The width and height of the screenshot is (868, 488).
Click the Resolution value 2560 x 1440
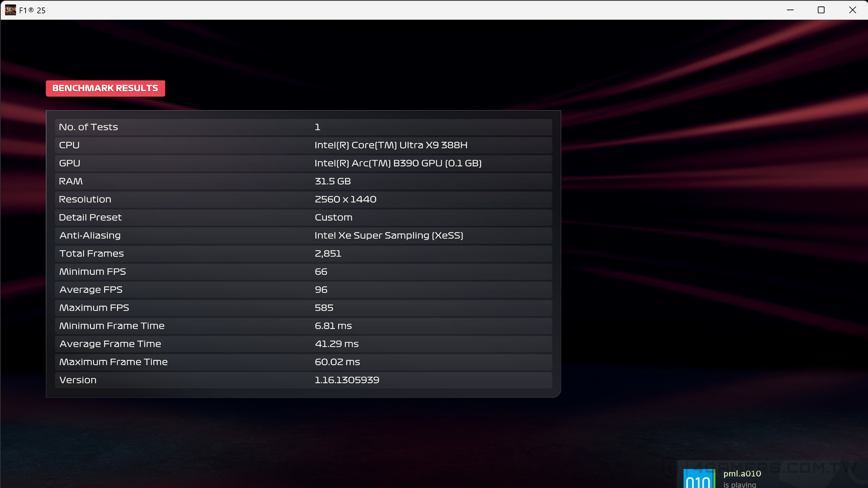point(345,199)
